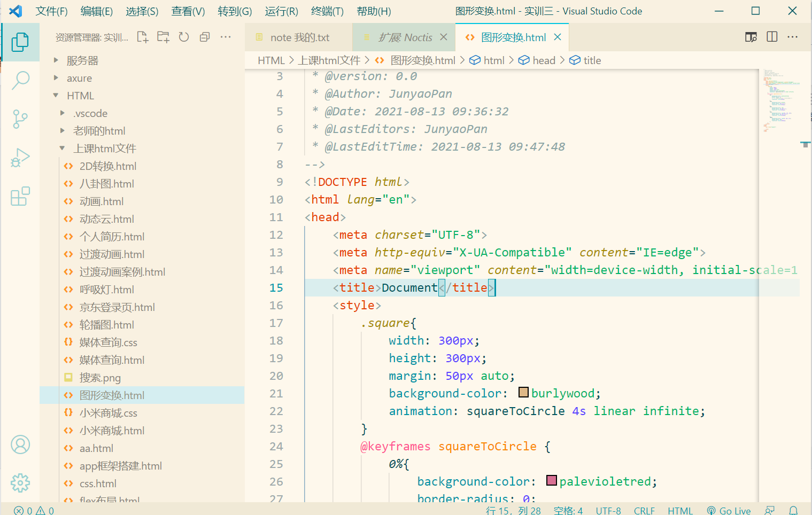Open the Run and Debug view

(x=20, y=158)
